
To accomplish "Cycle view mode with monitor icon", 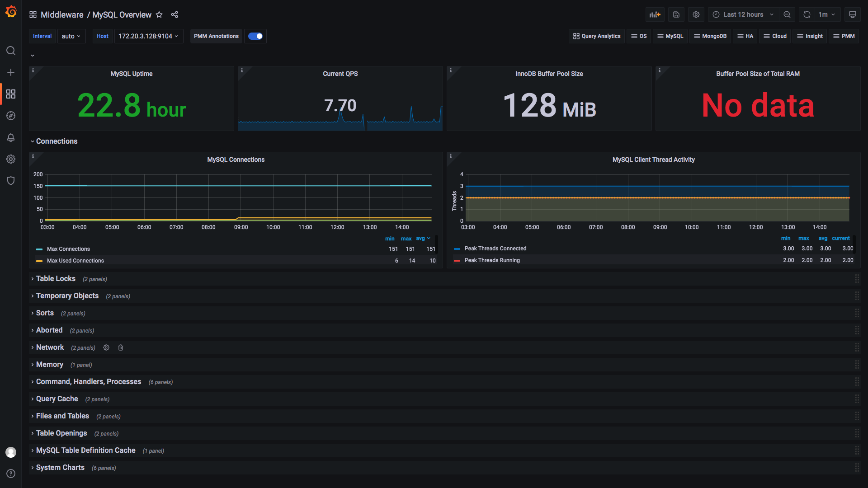I will pyautogui.click(x=853, y=14).
